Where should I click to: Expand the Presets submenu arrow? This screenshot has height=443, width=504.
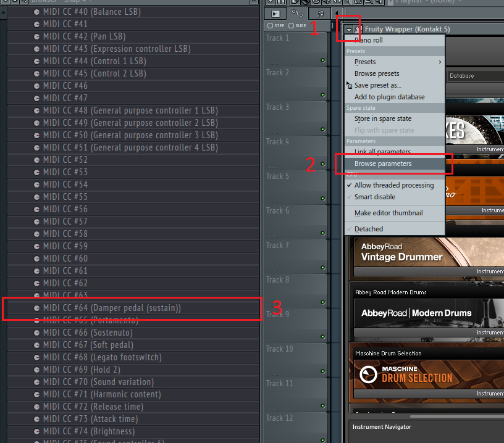tap(440, 62)
